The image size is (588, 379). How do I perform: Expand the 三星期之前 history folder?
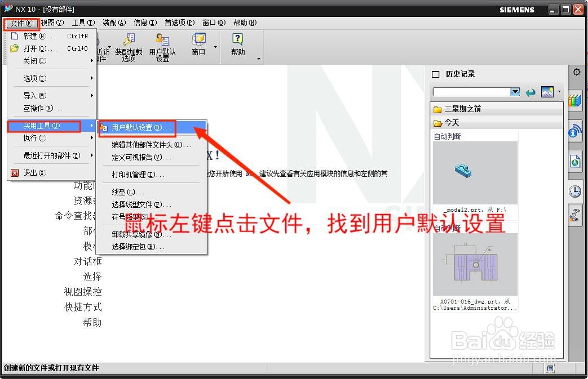[497, 109]
